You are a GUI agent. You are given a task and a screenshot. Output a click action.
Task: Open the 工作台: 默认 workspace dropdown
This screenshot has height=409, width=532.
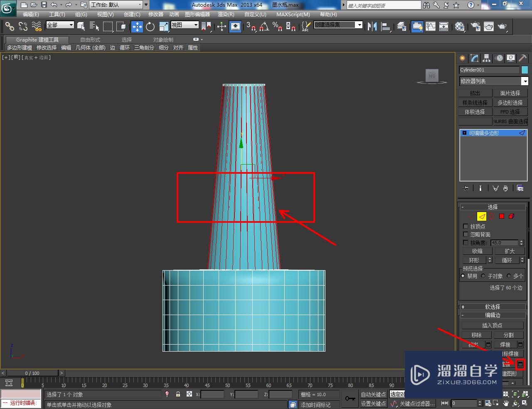116,5
